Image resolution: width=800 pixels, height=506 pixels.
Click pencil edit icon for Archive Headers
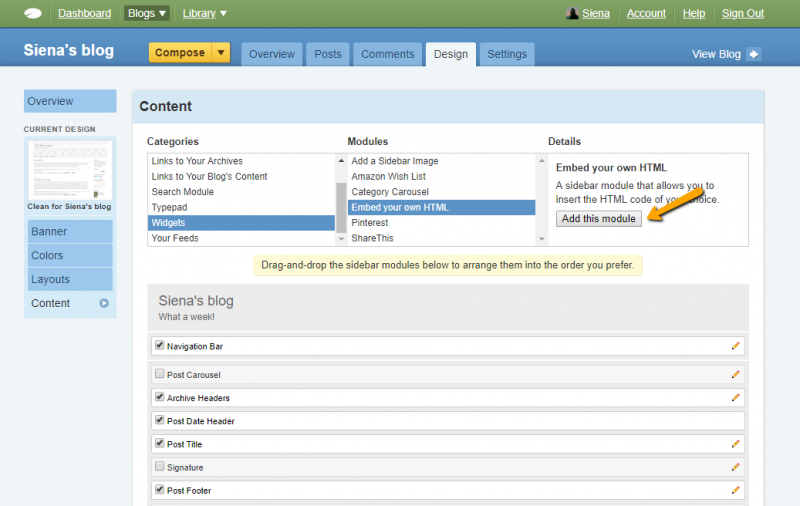[x=736, y=398]
